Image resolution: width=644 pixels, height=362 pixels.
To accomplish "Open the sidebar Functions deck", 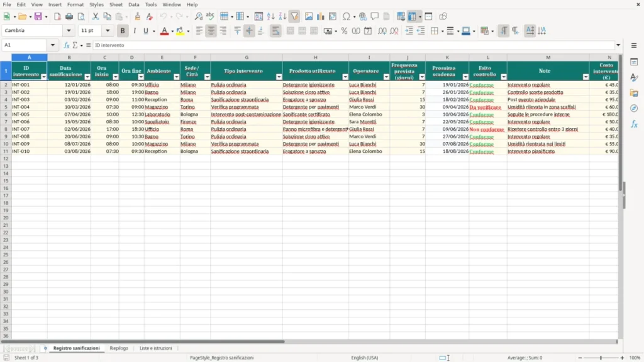I will click(x=634, y=124).
